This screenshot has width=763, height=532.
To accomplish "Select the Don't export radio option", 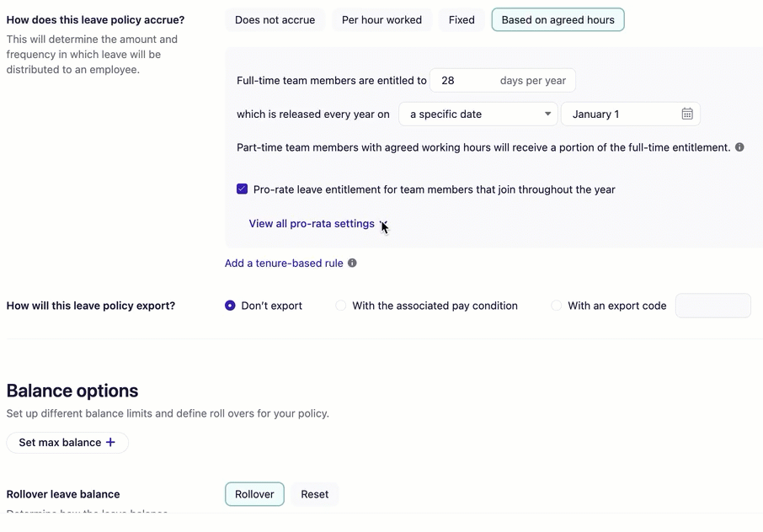I will (x=230, y=306).
